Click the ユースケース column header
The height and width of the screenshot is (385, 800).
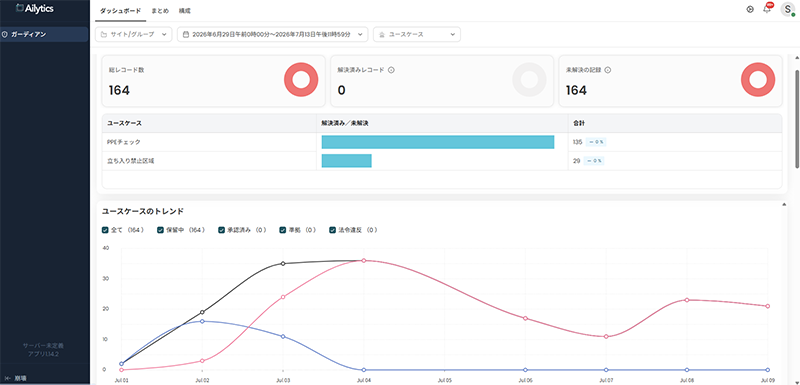[x=124, y=123]
